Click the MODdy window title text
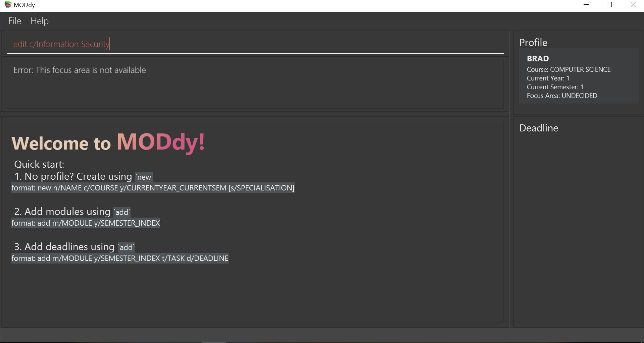Image resolution: width=644 pixels, height=343 pixels. (24, 5)
